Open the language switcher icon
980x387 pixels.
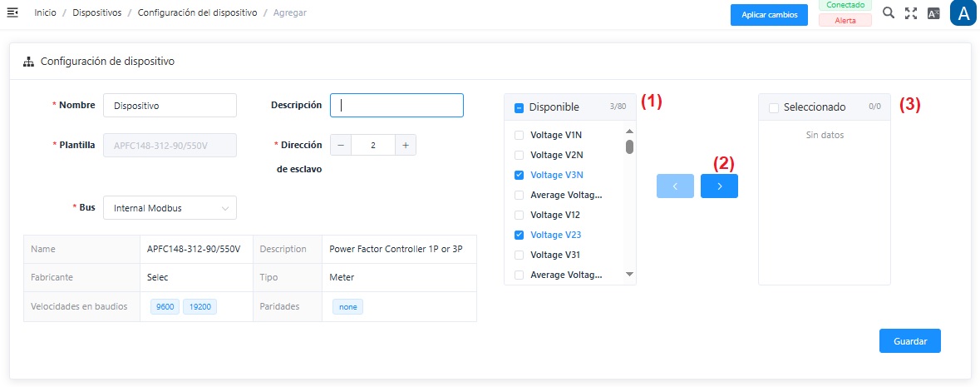(x=933, y=13)
